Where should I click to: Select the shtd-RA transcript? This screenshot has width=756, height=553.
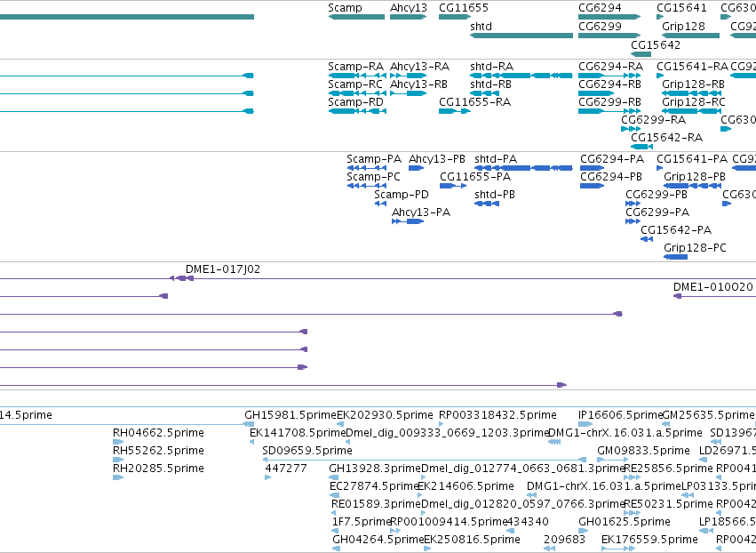521,76
